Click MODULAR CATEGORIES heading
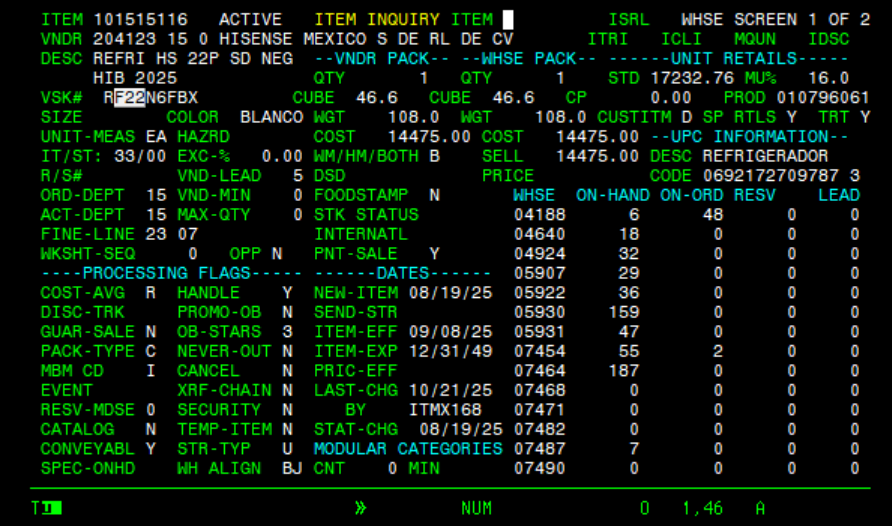 pos(408,449)
